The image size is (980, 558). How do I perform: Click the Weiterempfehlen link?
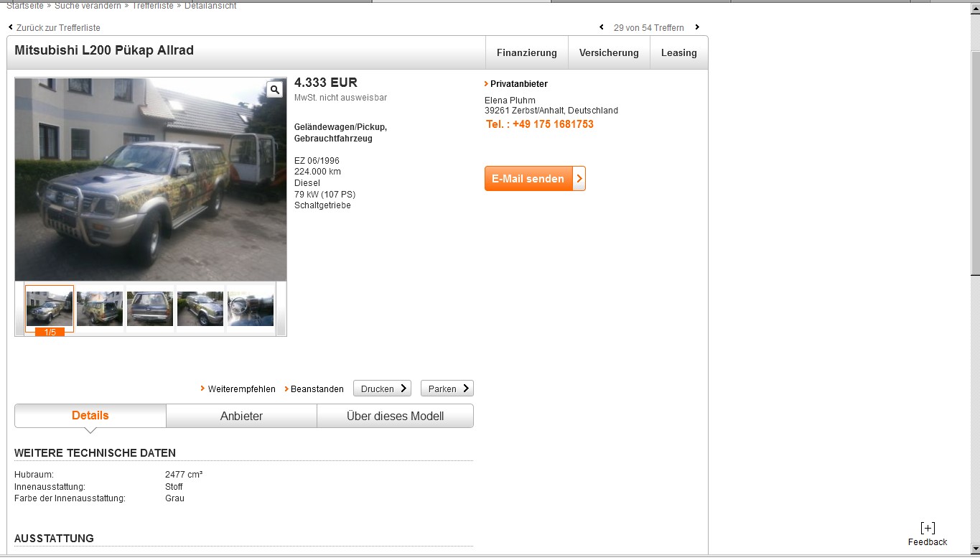[241, 389]
